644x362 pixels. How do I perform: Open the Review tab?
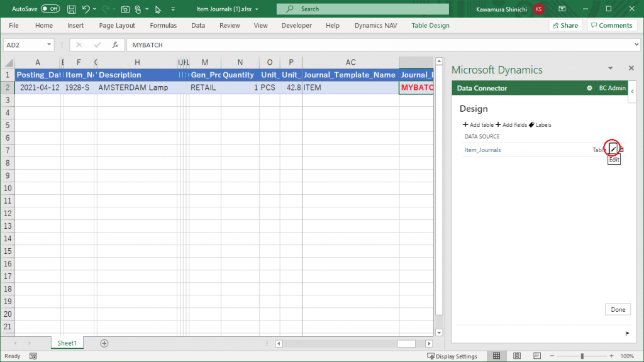[230, 25]
